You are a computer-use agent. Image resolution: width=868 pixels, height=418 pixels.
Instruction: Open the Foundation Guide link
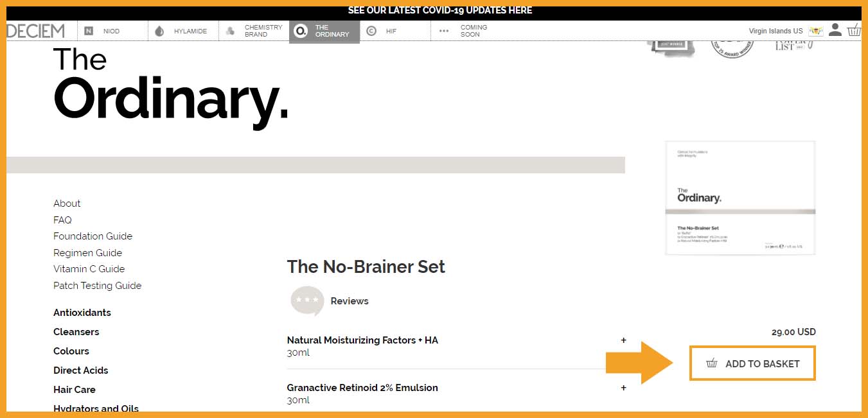pos(93,236)
